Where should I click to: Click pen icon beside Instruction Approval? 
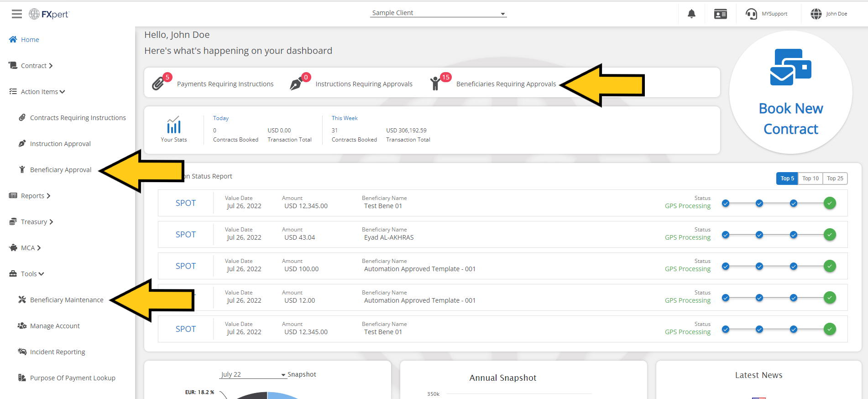pyautogui.click(x=22, y=143)
